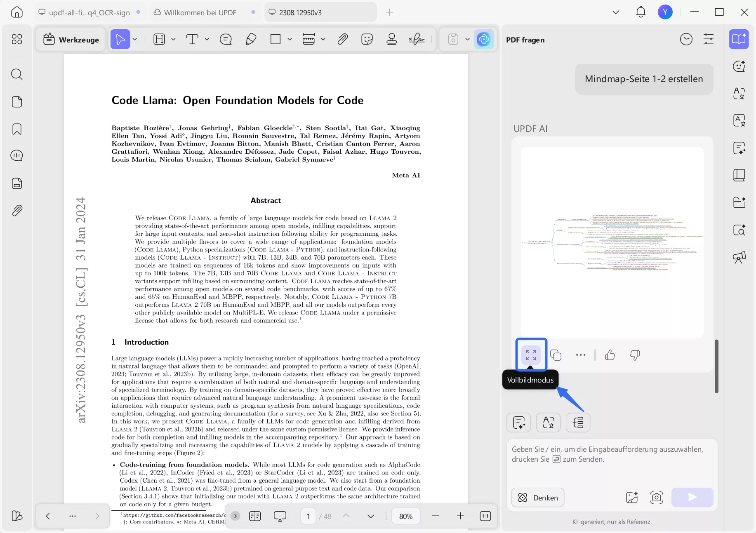Open the thumbnail grid view in left sidebar

click(x=17, y=39)
